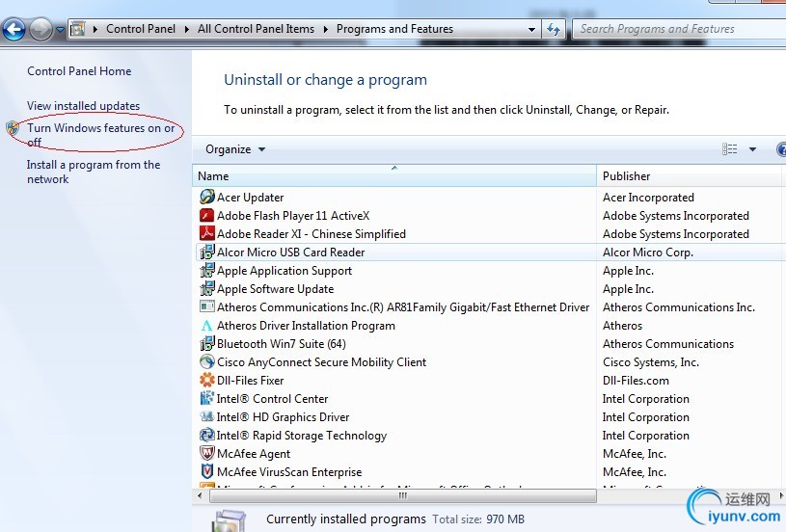Open Install a program from the network
Image resolution: width=786 pixels, height=532 pixels.
click(94, 172)
